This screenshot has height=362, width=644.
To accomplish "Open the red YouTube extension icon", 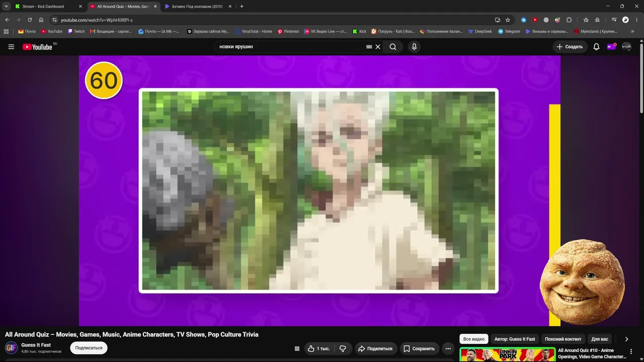I will [535, 20].
